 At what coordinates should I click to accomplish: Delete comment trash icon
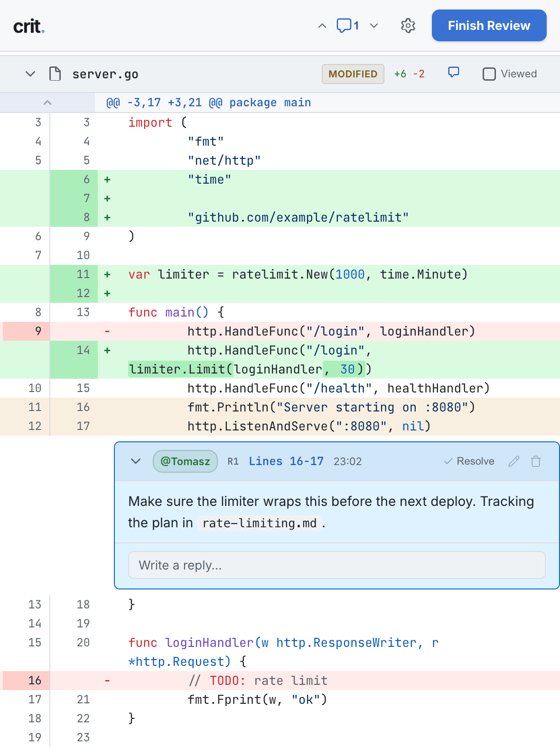click(536, 461)
